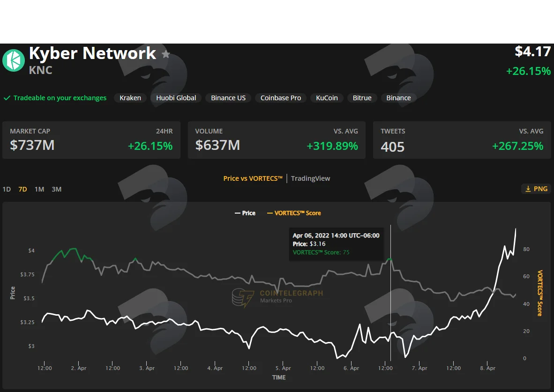The width and height of the screenshot is (554, 392).
Task: Click the 405 tweets count
Action: [393, 147]
